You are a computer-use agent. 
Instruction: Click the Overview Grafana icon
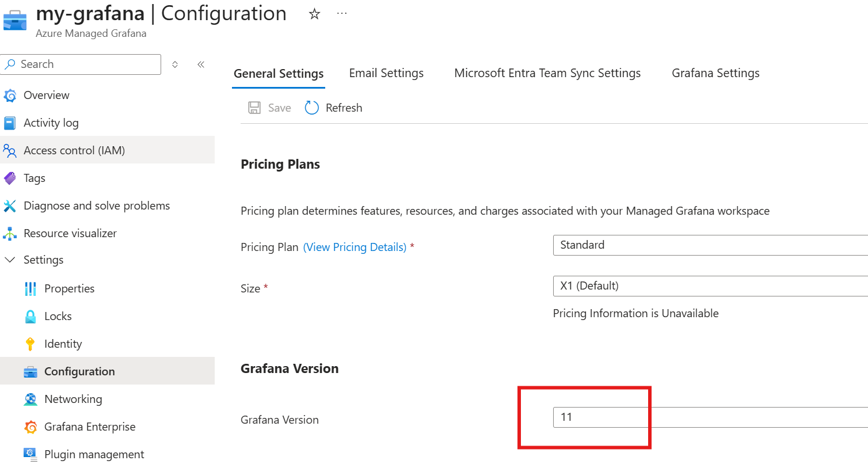(x=10, y=96)
